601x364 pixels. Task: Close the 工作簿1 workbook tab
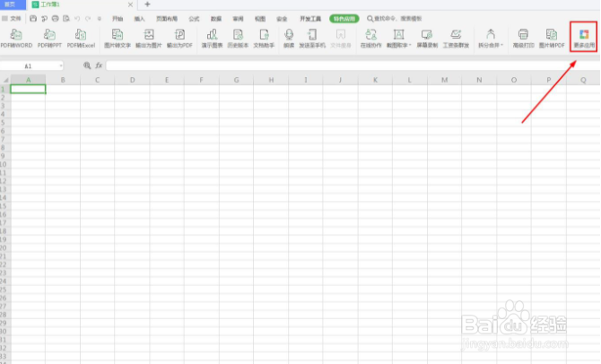[130, 4]
